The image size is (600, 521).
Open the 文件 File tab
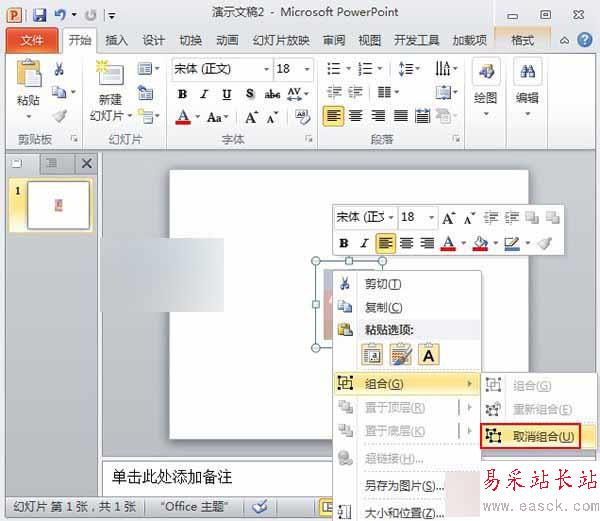32,40
